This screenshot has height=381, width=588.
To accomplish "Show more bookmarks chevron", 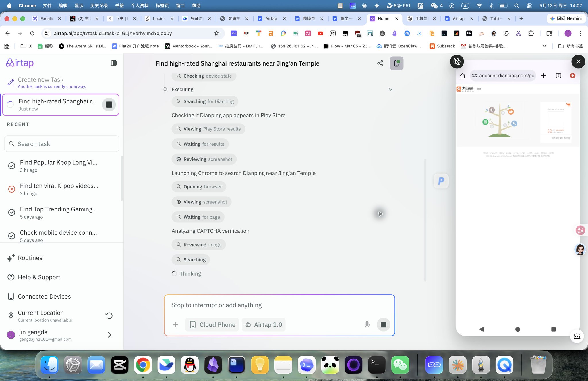I will click(x=544, y=46).
